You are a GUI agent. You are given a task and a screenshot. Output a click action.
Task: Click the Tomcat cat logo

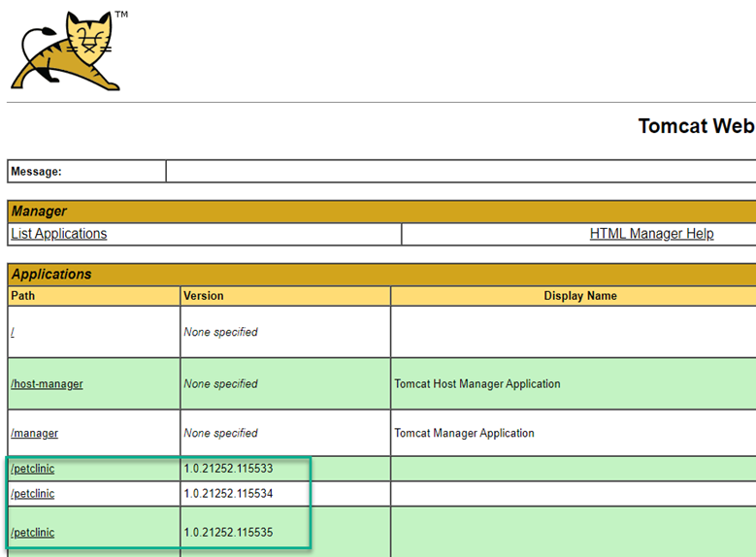70,50
